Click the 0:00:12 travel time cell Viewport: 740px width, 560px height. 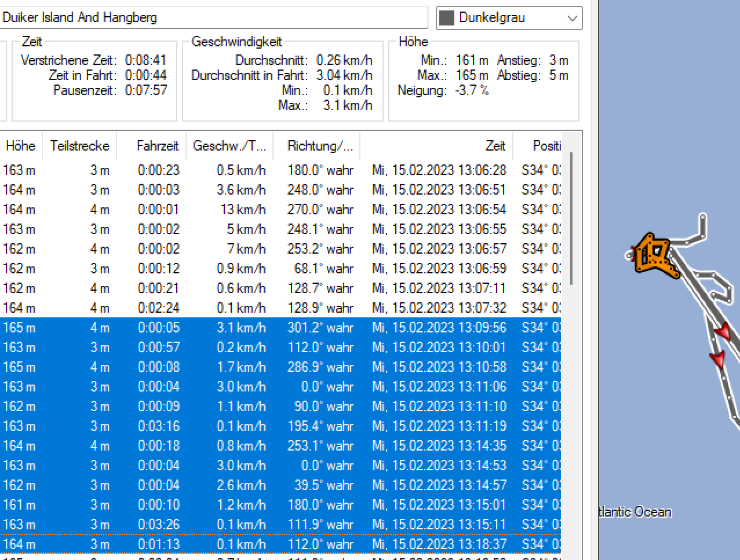pyautogui.click(x=159, y=269)
